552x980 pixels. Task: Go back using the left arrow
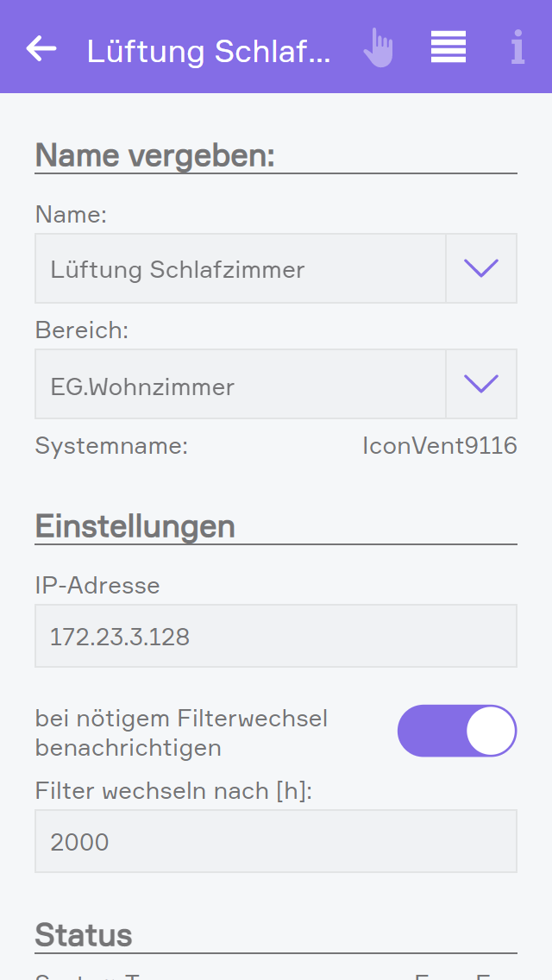tap(41, 49)
